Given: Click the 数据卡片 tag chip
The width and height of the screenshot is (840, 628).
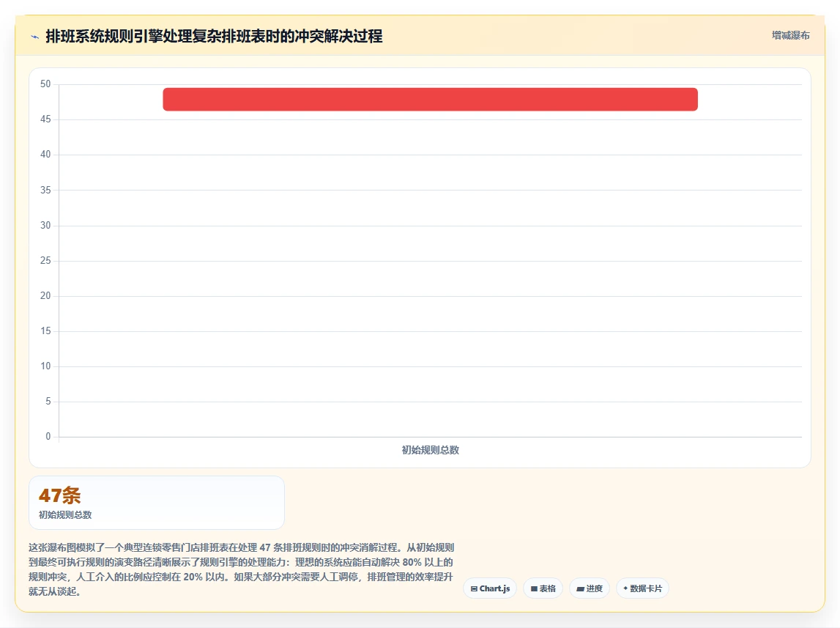Looking at the screenshot, I should pyautogui.click(x=642, y=588).
